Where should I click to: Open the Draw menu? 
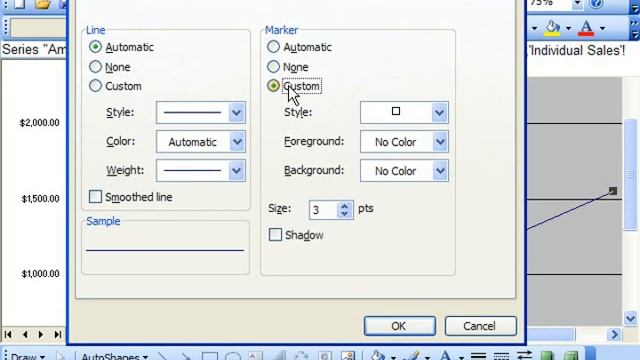[x=27, y=356]
